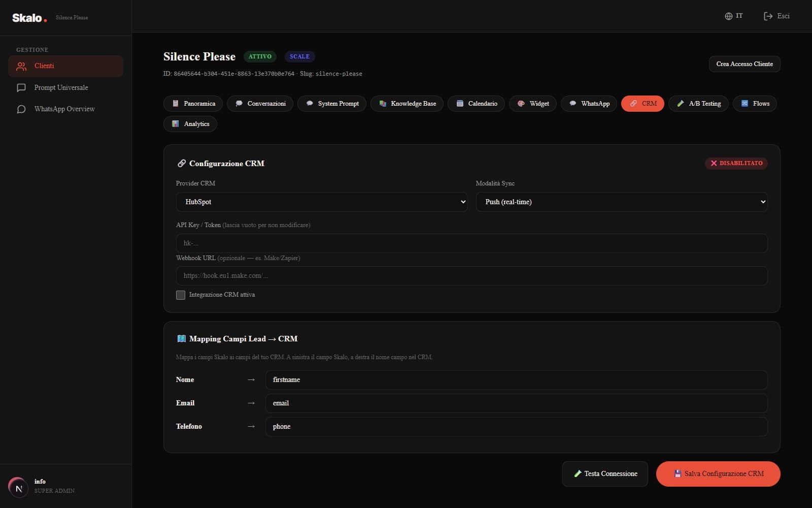
Task: Click the Analytics bar chart icon
Action: [x=176, y=124]
